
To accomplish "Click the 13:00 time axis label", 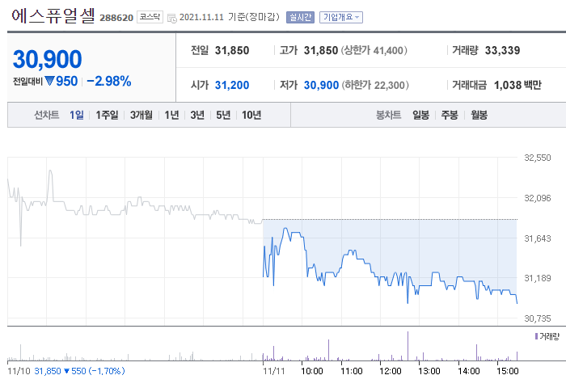I will point(429,371).
